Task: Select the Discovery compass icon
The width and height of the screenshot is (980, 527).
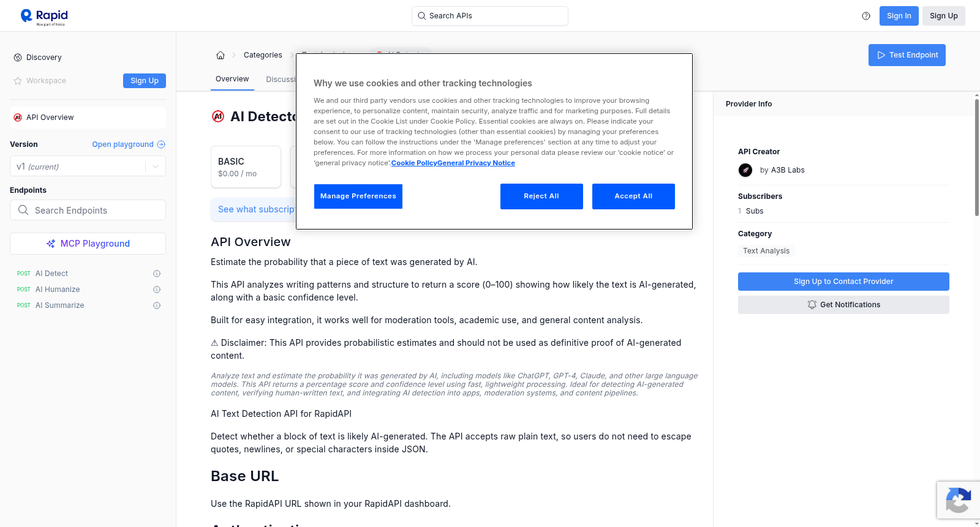Action: pos(18,58)
